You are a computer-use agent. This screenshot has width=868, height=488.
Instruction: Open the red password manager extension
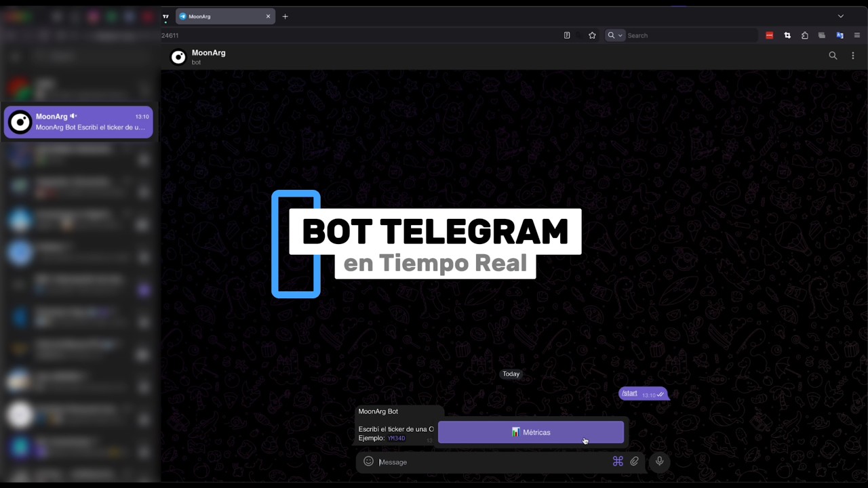(x=770, y=35)
